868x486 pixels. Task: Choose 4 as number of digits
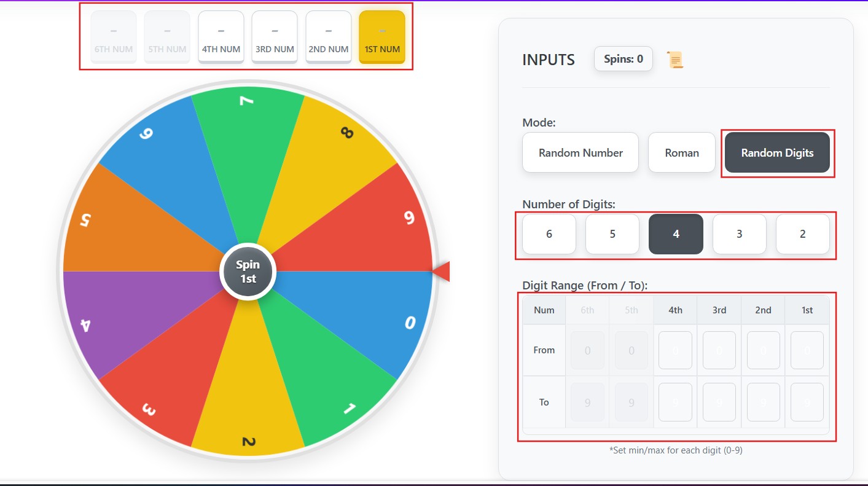click(676, 233)
